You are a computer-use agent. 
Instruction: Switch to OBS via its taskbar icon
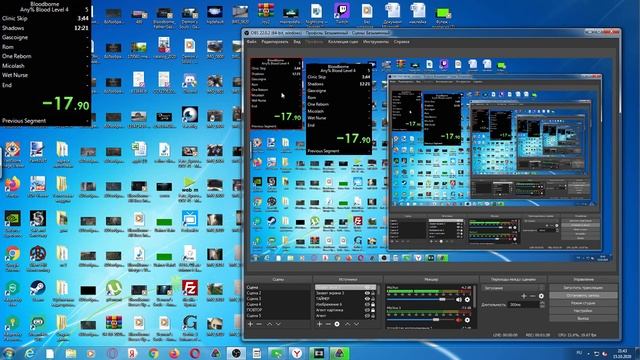pos(236,353)
